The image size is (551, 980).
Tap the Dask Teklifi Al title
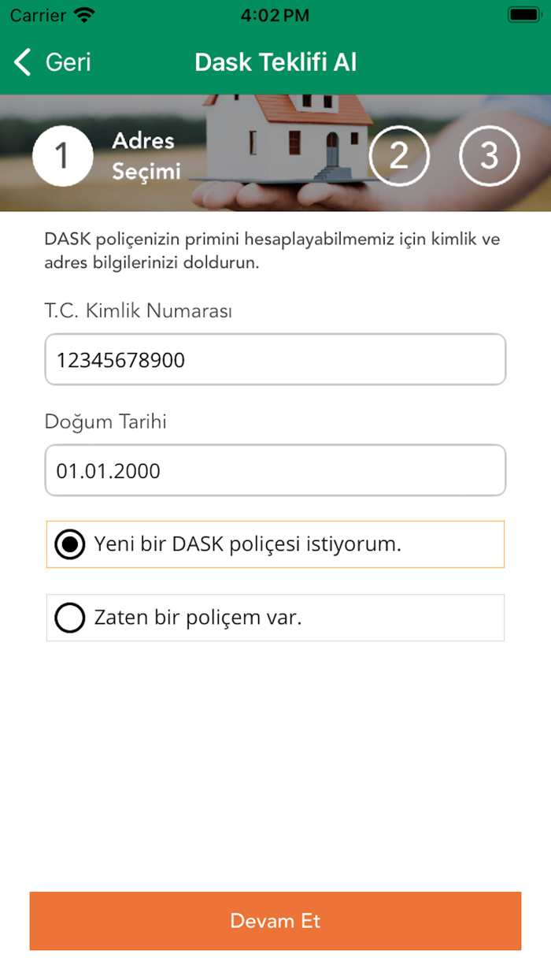[x=275, y=61]
